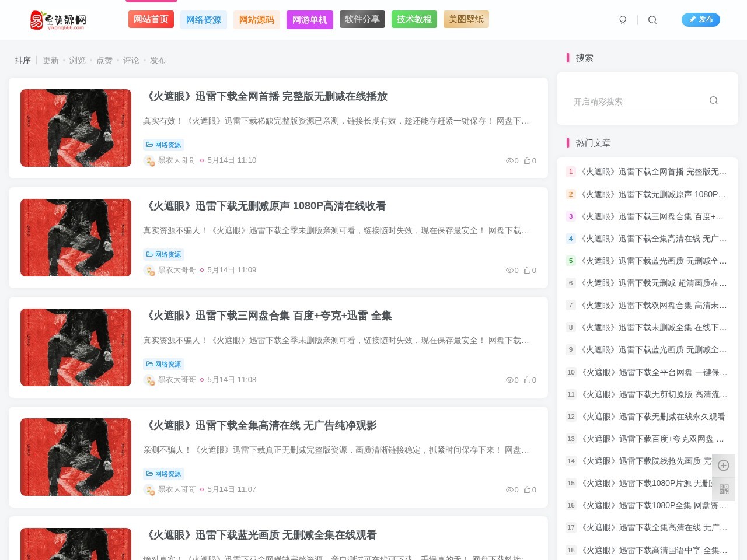
Task: Sort posts by 点赞
Action: (x=104, y=60)
